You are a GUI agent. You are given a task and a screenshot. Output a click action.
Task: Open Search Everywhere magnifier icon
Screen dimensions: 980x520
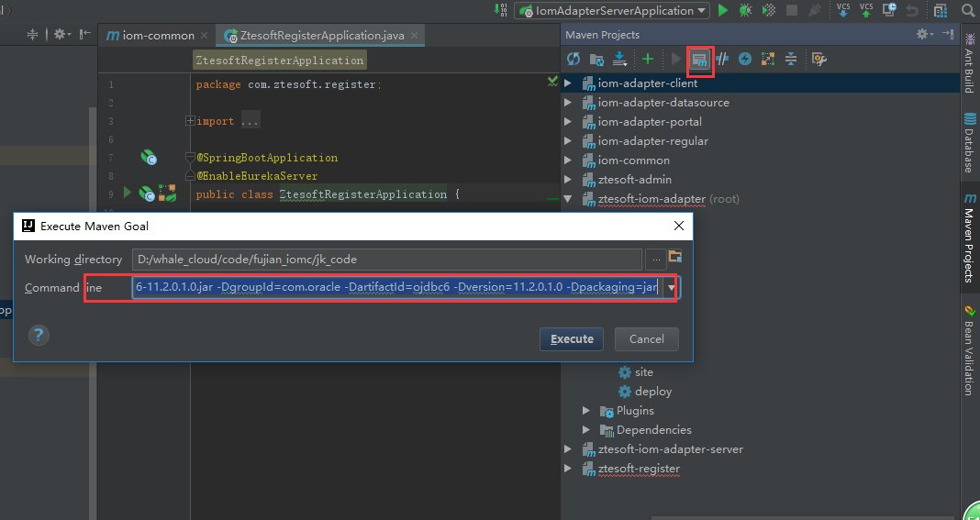tap(968, 11)
